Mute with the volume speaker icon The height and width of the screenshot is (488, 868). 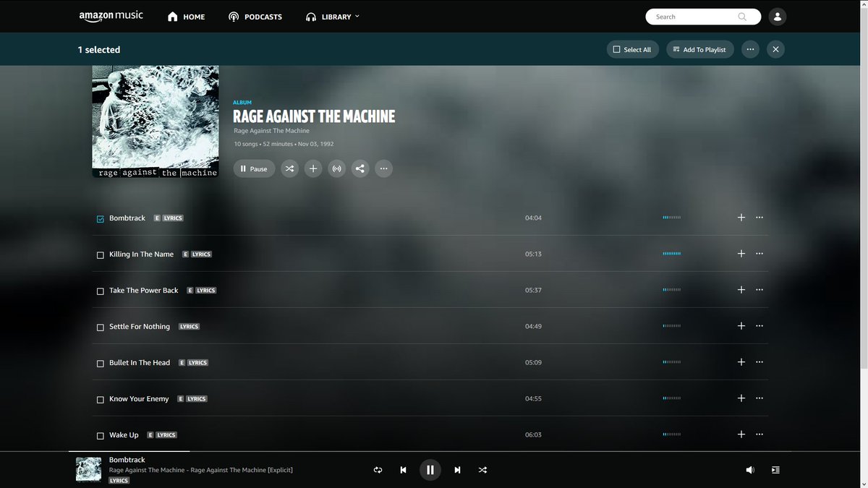tap(750, 470)
